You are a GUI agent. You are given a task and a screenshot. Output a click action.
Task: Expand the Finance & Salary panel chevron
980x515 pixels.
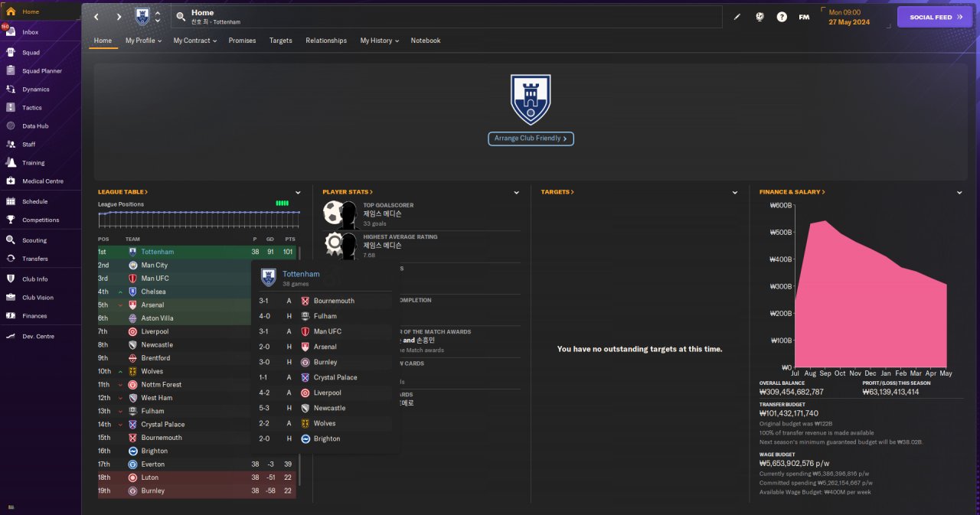(x=959, y=192)
